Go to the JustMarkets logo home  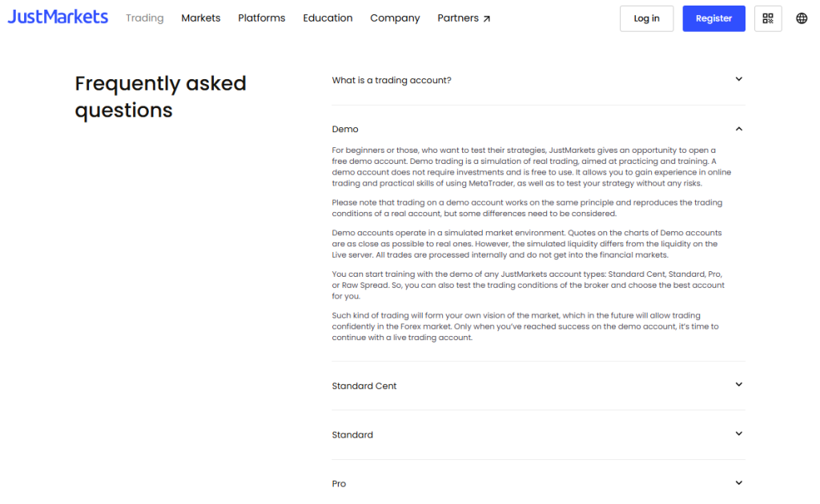tap(58, 18)
